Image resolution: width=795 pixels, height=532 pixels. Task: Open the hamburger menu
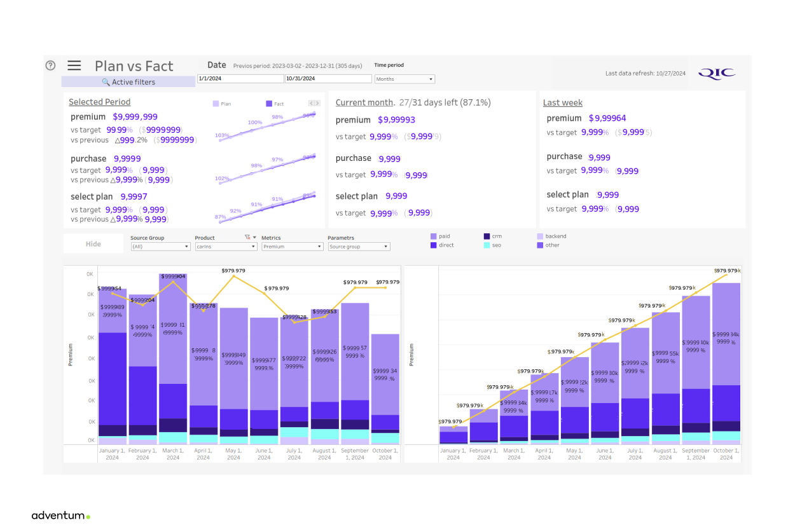[x=74, y=65]
